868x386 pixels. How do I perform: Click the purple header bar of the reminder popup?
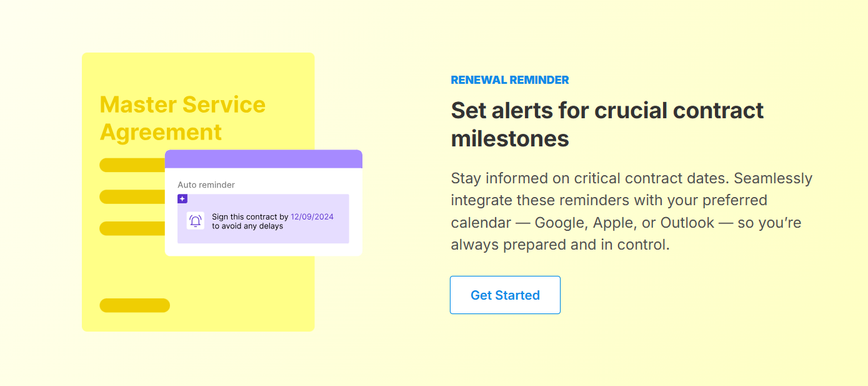(x=263, y=158)
